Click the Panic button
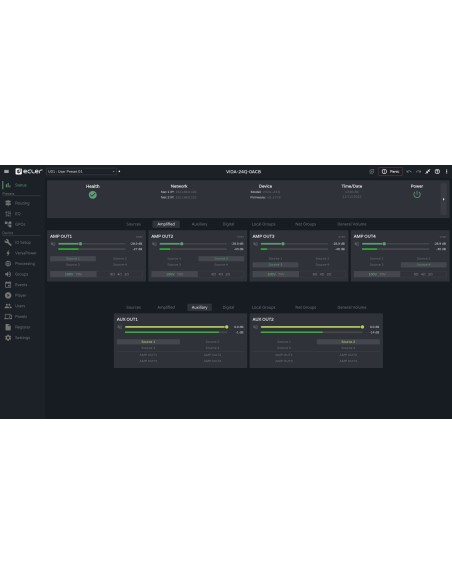 pyautogui.click(x=391, y=171)
